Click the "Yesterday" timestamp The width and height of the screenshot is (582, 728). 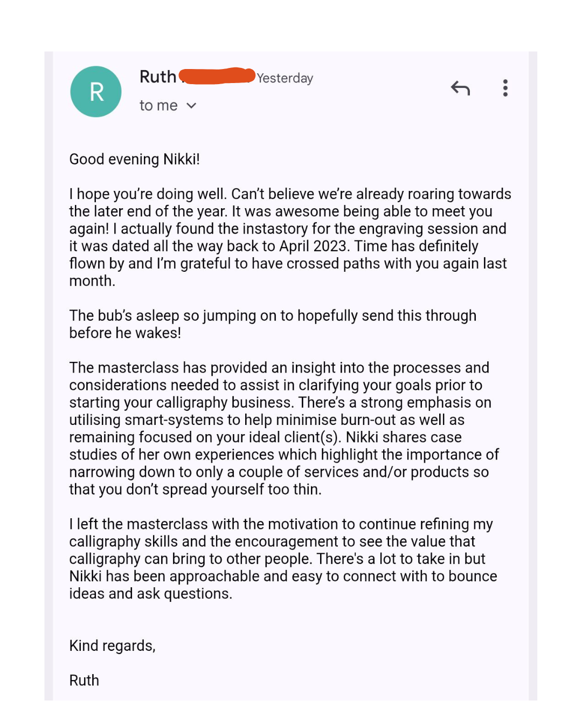click(x=285, y=78)
